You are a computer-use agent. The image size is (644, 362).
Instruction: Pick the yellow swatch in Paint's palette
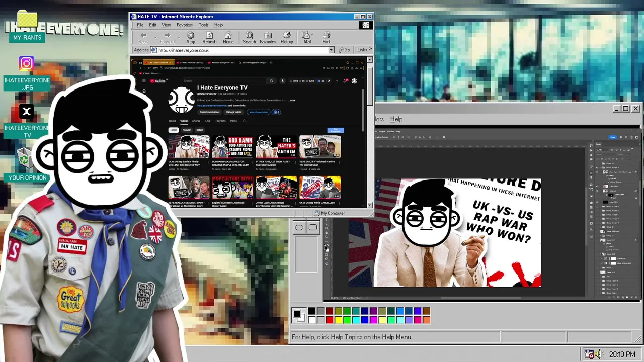click(x=338, y=319)
